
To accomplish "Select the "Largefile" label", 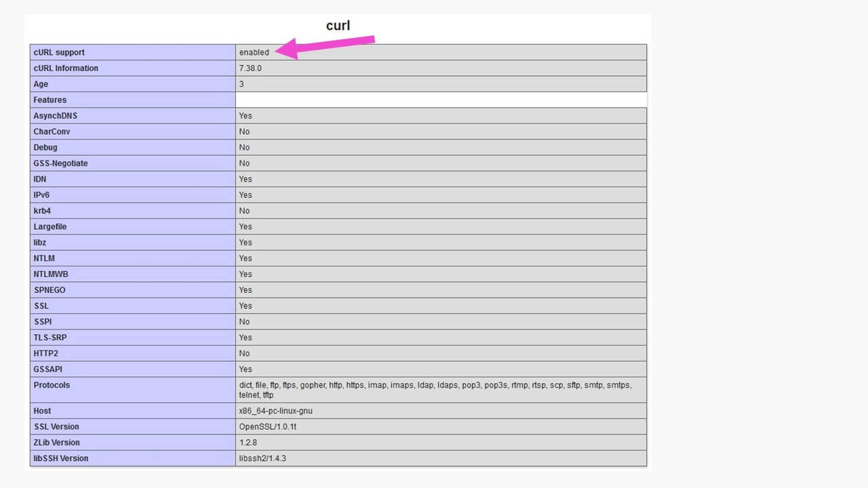I will click(x=50, y=227).
